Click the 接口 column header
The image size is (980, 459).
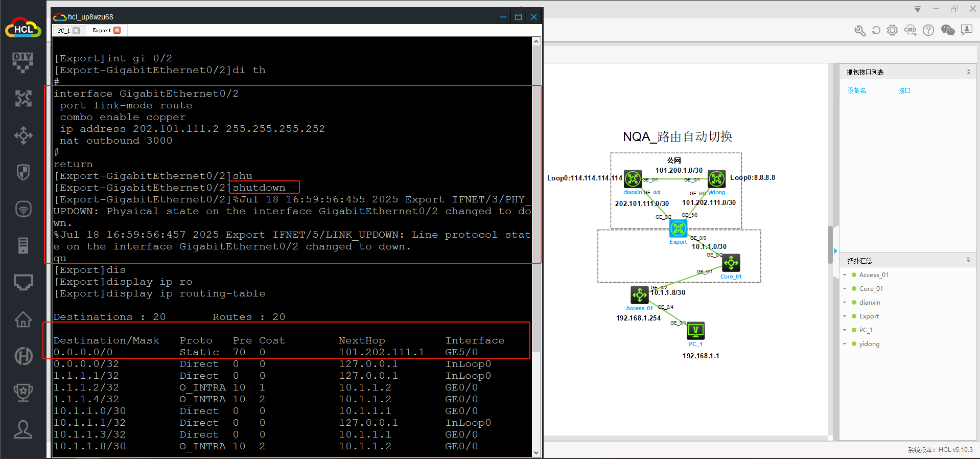pyautogui.click(x=904, y=90)
